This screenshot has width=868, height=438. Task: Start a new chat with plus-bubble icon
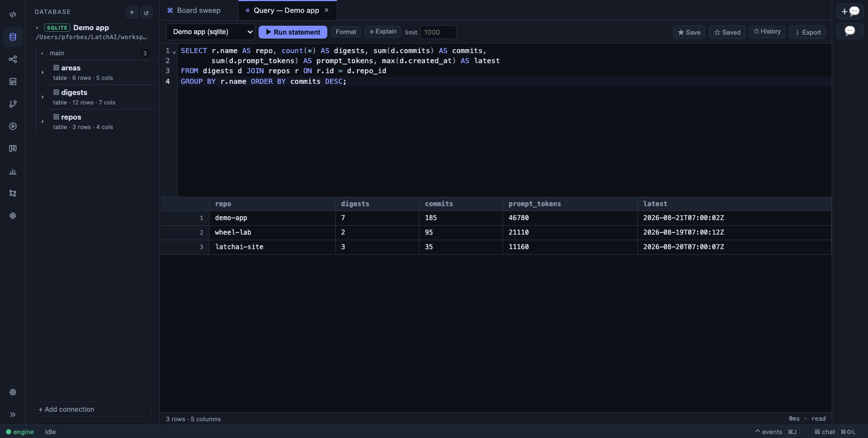tap(850, 11)
